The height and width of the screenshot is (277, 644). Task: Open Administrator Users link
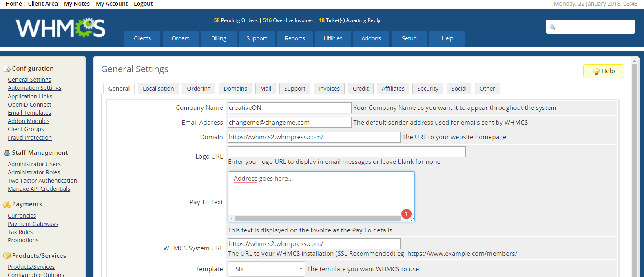(x=34, y=164)
